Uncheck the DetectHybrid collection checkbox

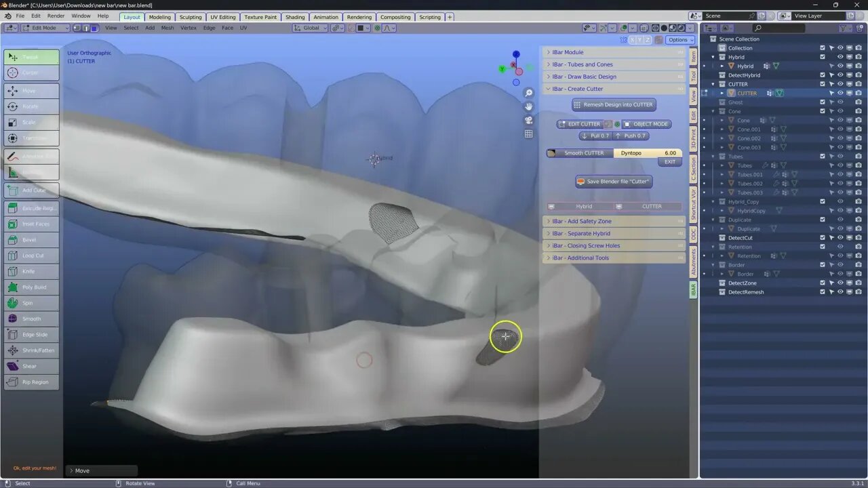click(x=823, y=75)
